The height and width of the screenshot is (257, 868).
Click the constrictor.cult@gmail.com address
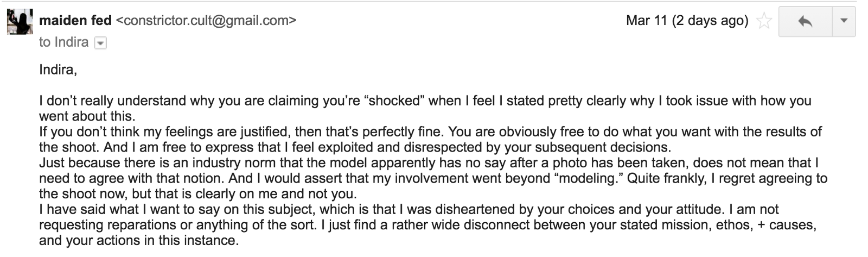point(207,21)
